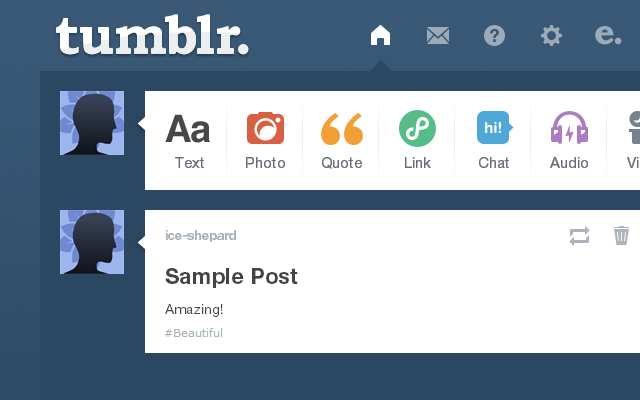Click the tumblr logo
Image resolution: width=640 pixels, height=400 pixels.
pyautogui.click(x=152, y=35)
